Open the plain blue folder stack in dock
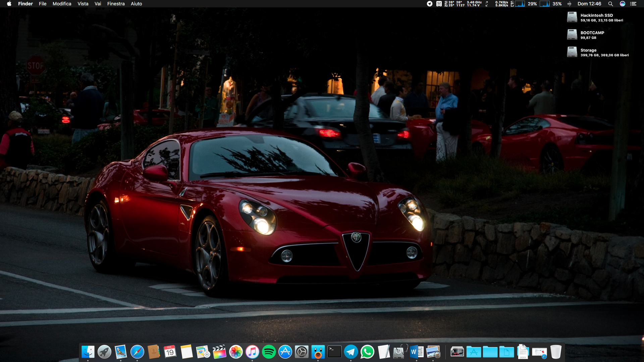This screenshot has width=644, height=362. coord(490,352)
